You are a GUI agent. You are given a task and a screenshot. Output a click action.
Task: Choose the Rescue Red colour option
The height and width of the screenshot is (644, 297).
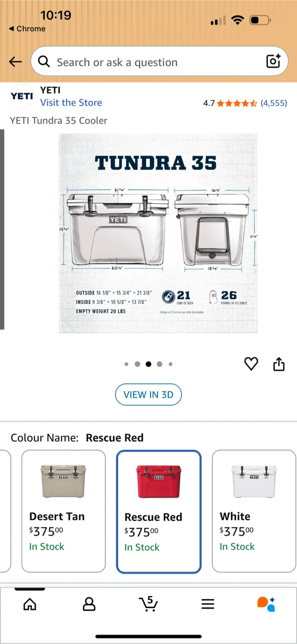[159, 512]
